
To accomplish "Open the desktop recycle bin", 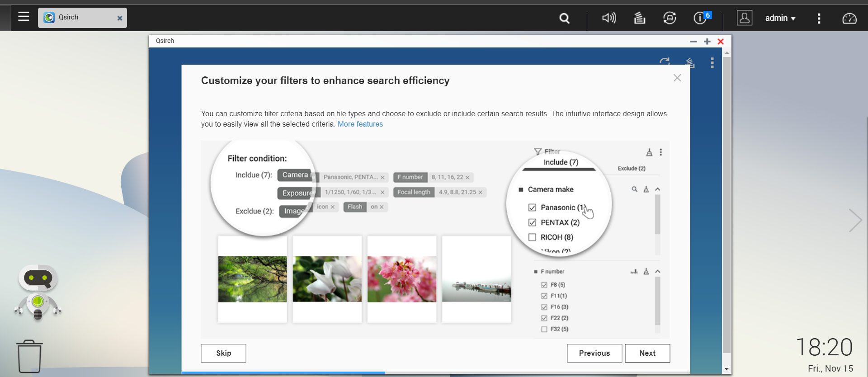I will pos(29,356).
